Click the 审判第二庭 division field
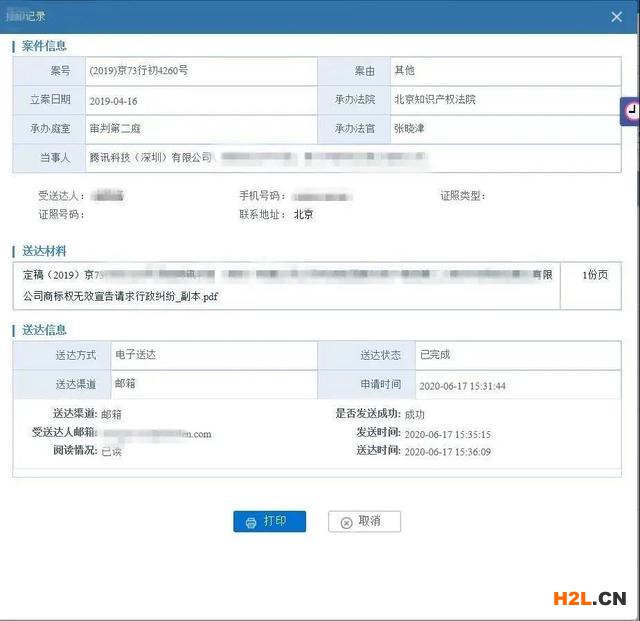Screen dimensions: 640x621 (x=117, y=129)
